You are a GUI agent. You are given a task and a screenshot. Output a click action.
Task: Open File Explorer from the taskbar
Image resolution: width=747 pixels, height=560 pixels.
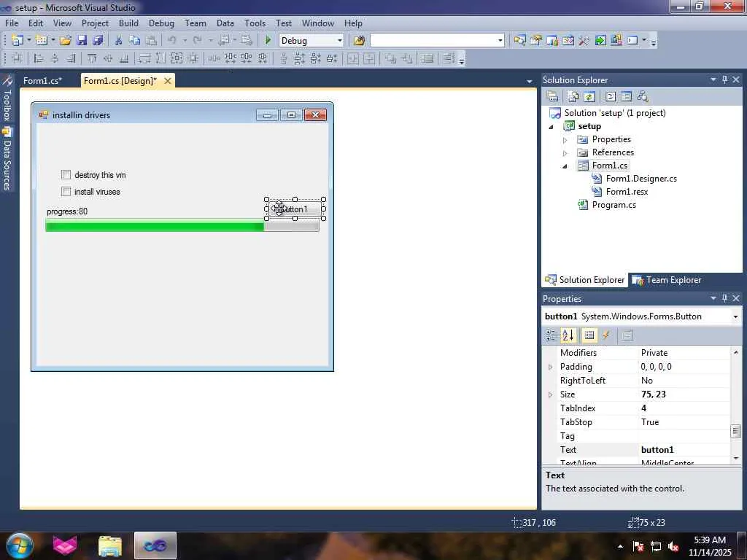point(110,545)
